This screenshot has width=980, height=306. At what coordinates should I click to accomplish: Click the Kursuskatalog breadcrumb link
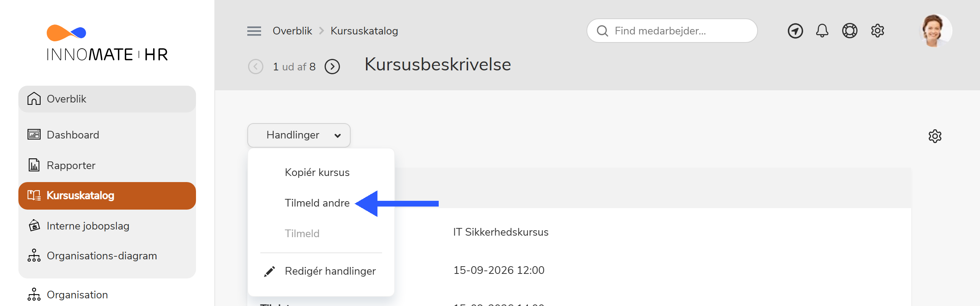(364, 31)
